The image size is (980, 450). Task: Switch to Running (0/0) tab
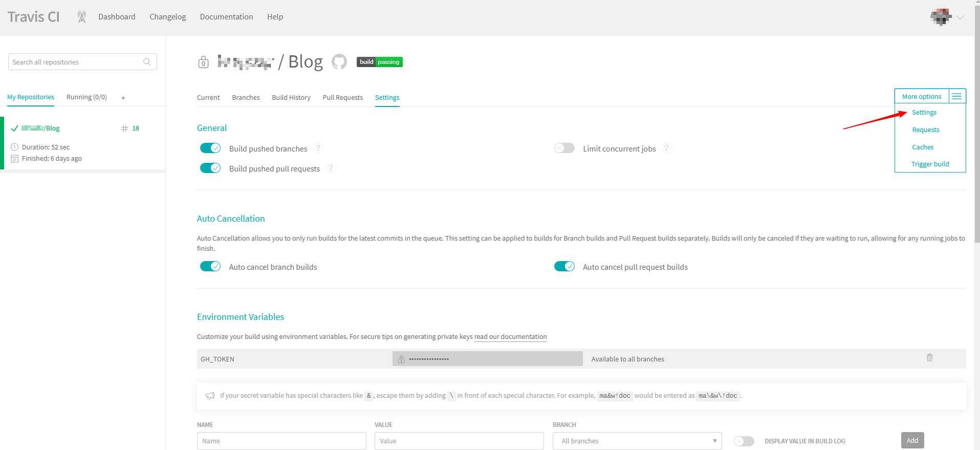click(86, 97)
